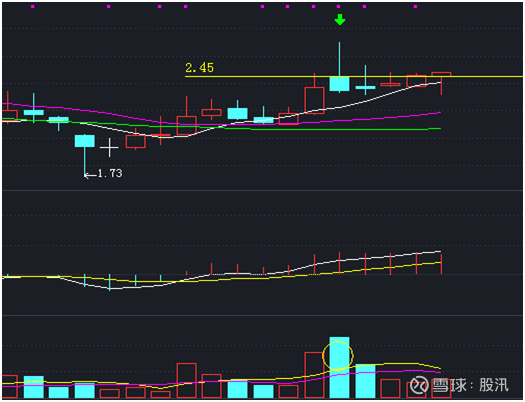Click the last magenta dot at top

coord(415,6)
